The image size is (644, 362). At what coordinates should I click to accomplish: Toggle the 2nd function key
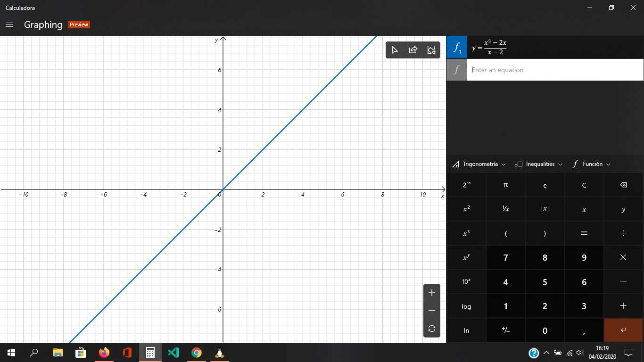tap(466, 185)
